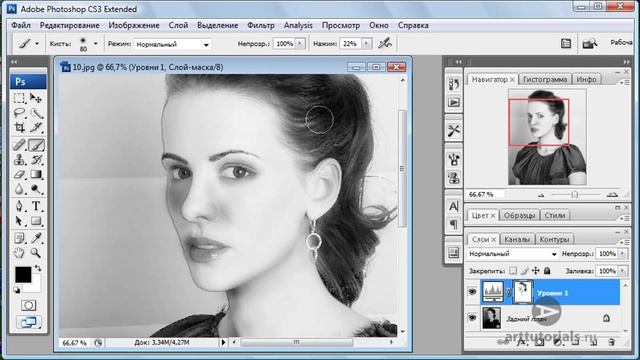Toggle lock position icon
This screenshot has height=360, width=640.
point(536,271)
